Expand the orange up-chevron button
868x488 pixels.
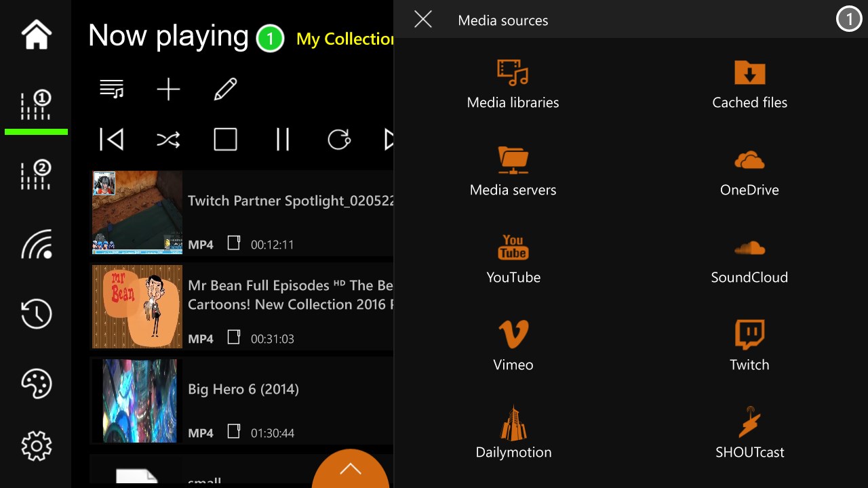(x=351, y=469)
